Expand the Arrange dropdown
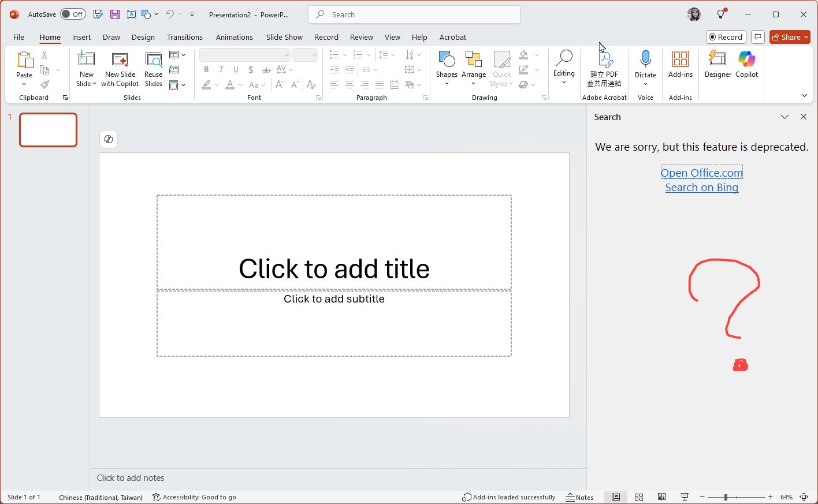The image size is (818, 504). 474,83
